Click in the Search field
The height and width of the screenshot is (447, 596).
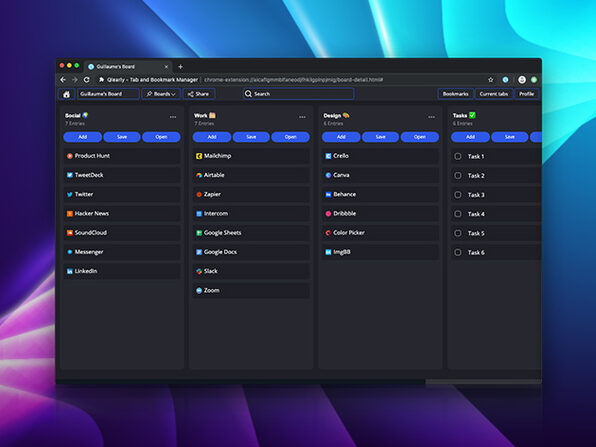click(298, 94)
